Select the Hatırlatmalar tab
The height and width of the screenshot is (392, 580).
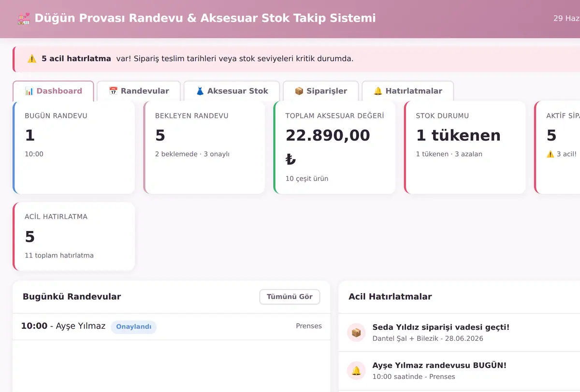408,91
